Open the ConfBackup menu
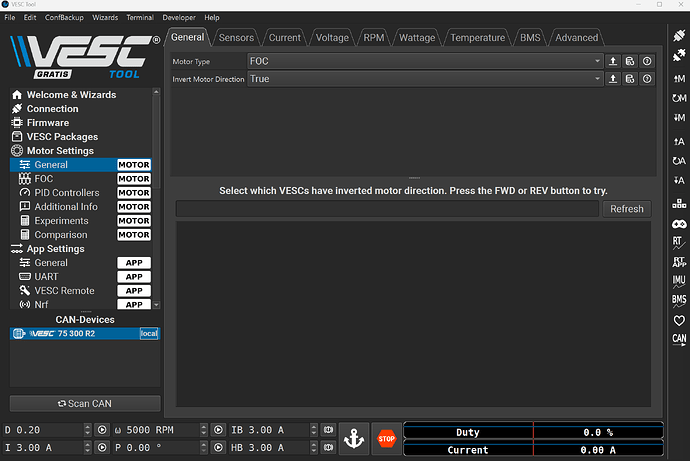 [x=64, y=18]
